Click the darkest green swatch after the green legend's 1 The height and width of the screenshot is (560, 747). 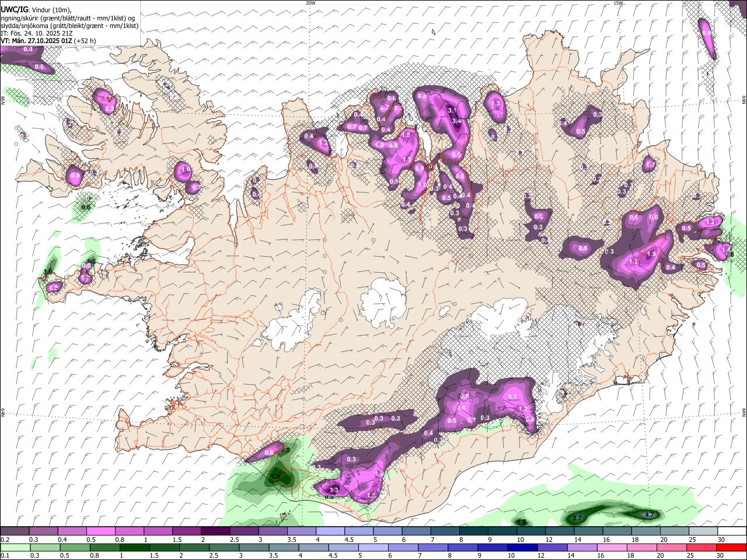coord(134,547)
